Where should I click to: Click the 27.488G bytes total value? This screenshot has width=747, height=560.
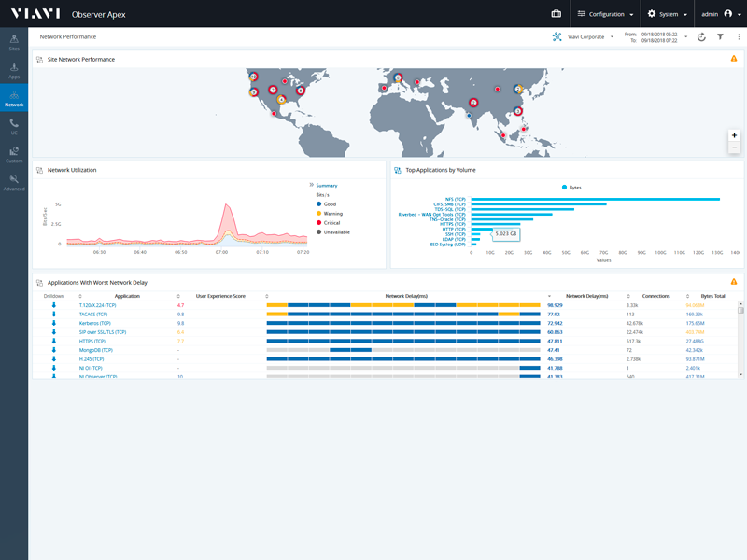[695, 341]
